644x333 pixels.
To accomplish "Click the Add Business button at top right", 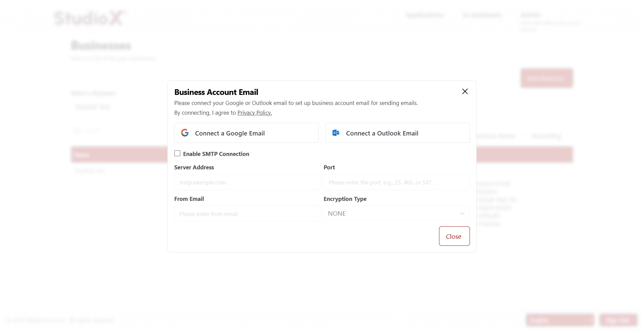I will (547, 78).
